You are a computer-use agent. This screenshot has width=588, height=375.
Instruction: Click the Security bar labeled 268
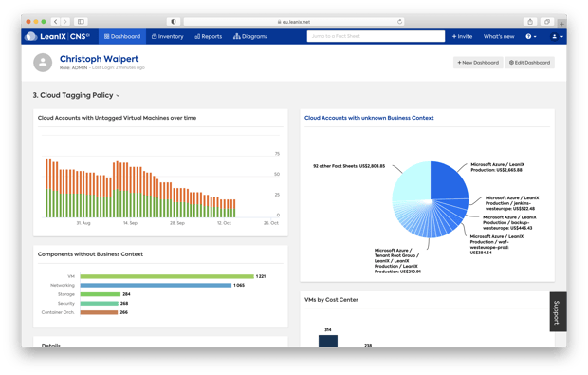[x=99, y=303]
